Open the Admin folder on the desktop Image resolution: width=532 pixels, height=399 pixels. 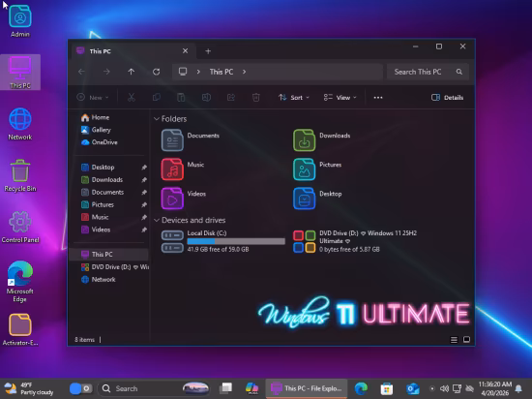(x=20, y=21)
